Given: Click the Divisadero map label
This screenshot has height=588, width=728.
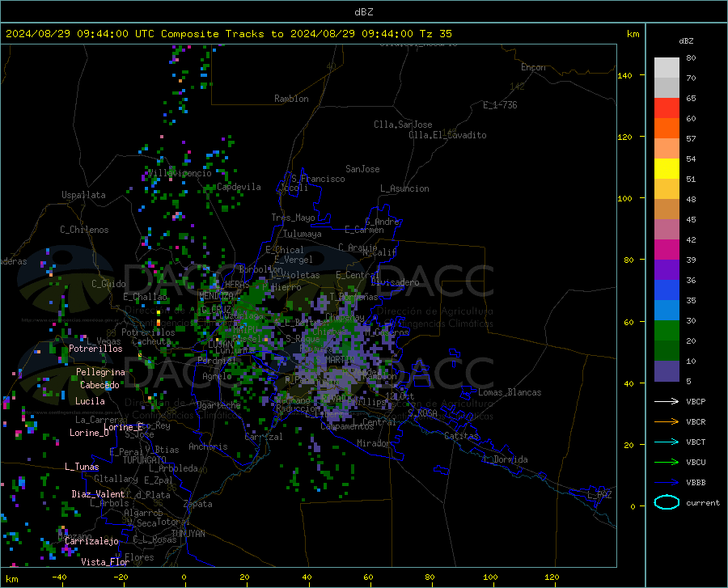Looking at the screenshot, I should (x=395, y=282).
